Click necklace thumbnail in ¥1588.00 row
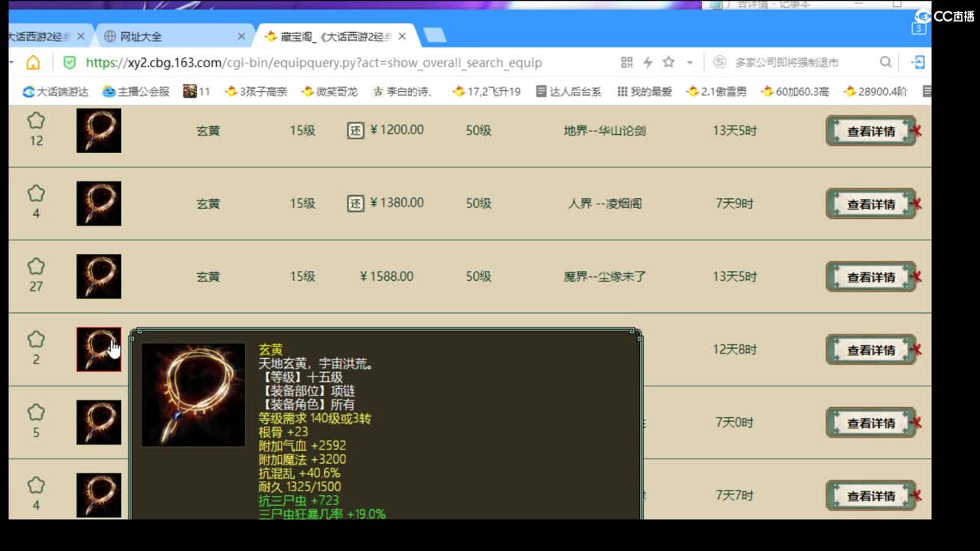980x551 pixels. [99, 276]
